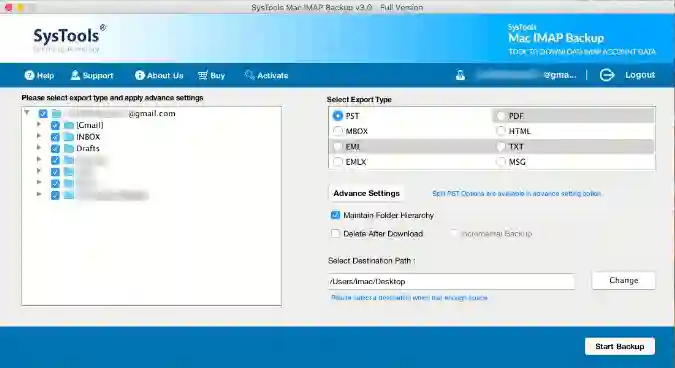Screen dimensions: 675x368
Task: Click Start Backup
Action: (x=619, y=346)
